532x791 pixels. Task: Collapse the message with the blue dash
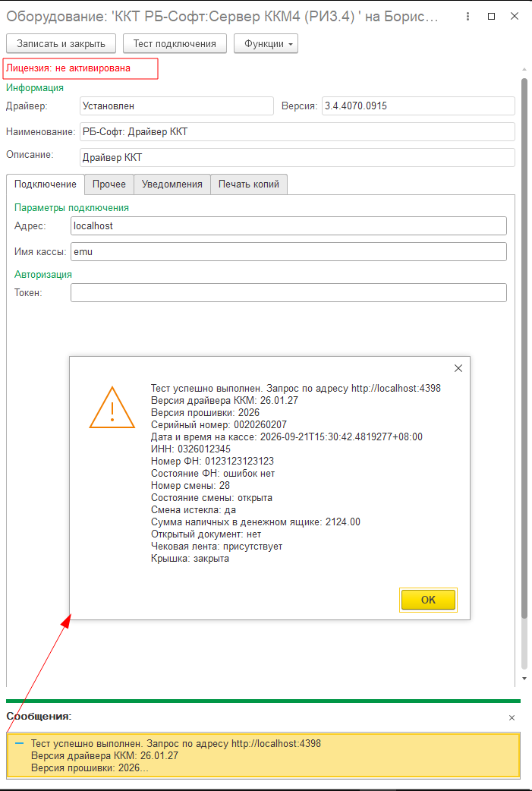[x=19, y=744]
